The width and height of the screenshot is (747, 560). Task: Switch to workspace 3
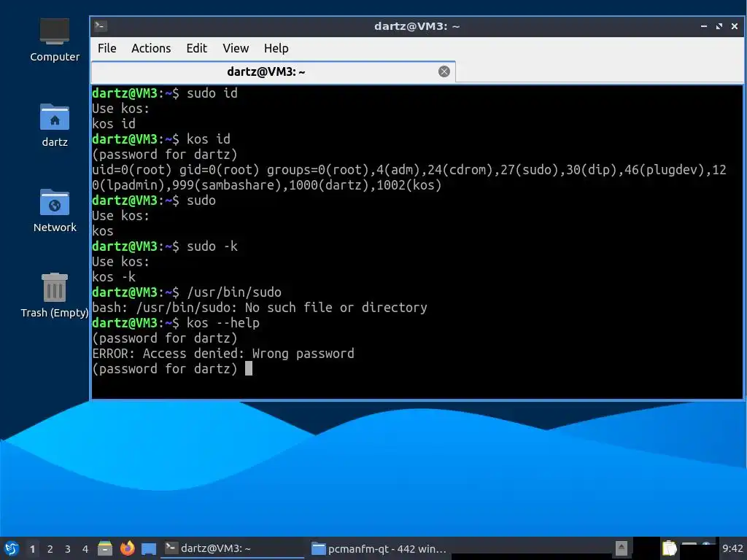click(68, 549)
